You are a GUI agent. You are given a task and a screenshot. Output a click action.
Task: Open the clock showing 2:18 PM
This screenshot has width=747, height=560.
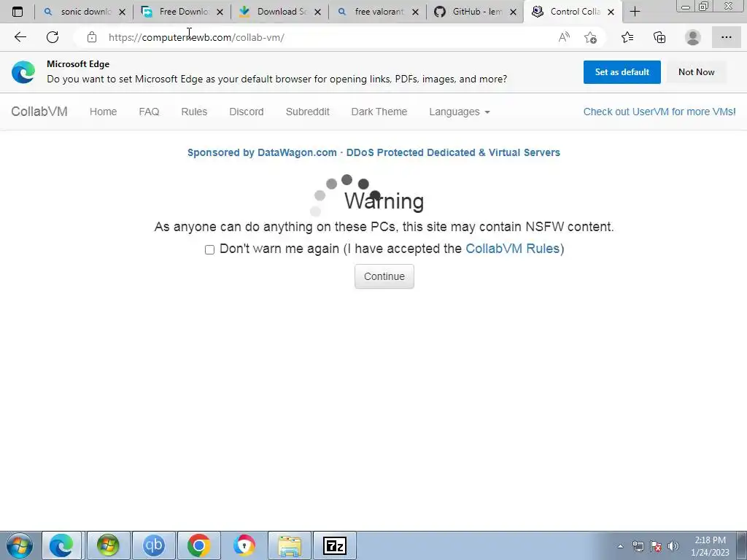710,546
